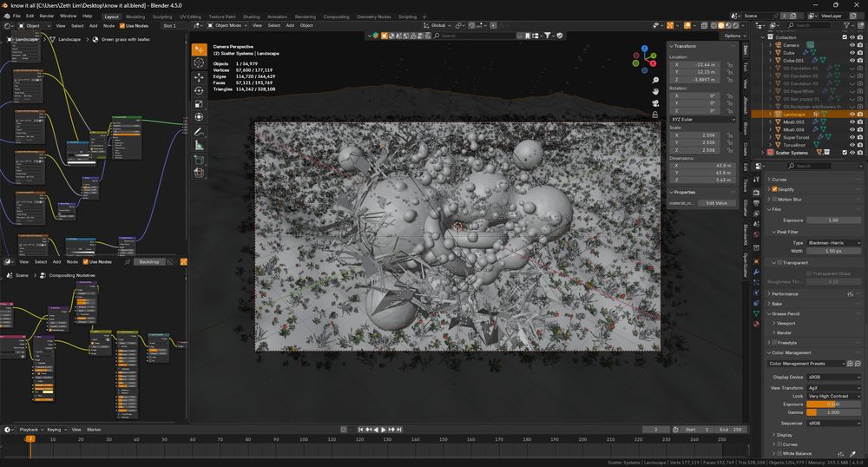The image size is (868, 467).
Task: Open the Render menu
Action: coord(47,16)
